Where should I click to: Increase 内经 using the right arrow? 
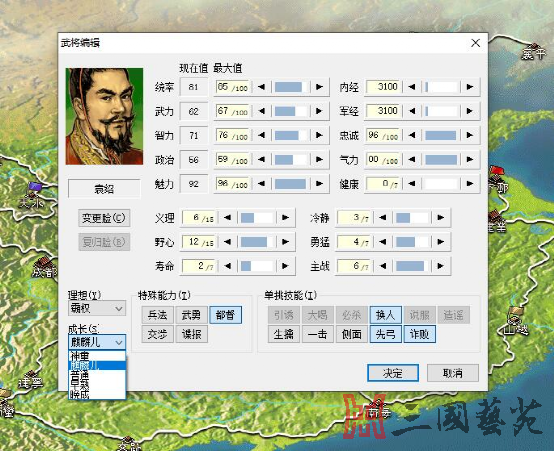[x=470, y=87]
